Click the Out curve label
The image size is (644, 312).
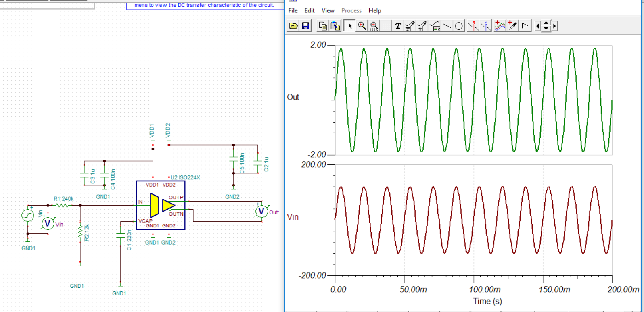pyautogui.click(x=293, y=97)
